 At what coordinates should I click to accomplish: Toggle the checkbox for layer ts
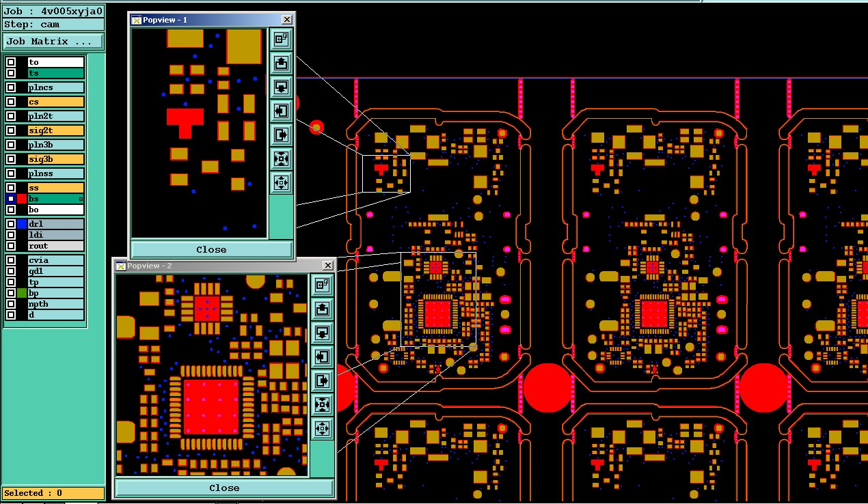tap(11, 73)
